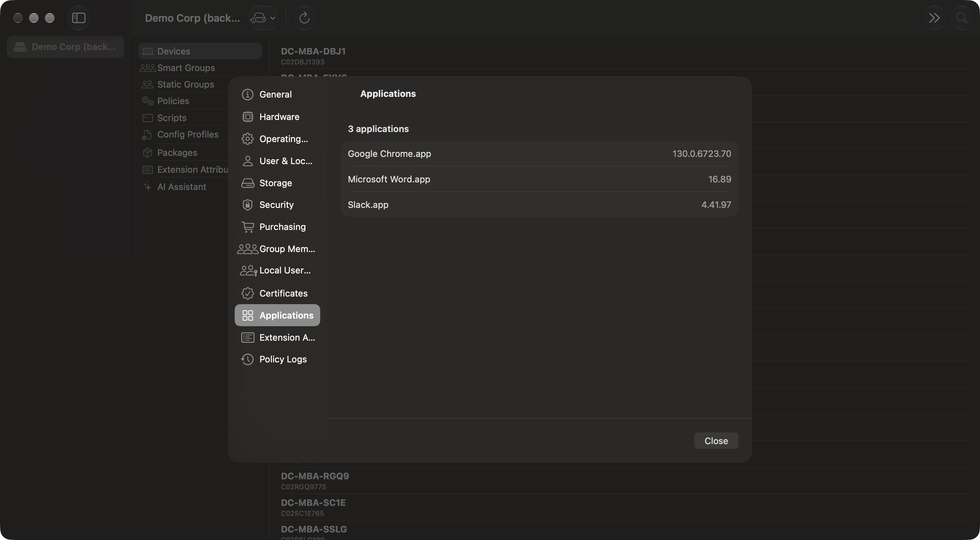Select the Demo Corp server in sidebar
980x540 pixels.
pyautogui.click(x=66, y=47)
